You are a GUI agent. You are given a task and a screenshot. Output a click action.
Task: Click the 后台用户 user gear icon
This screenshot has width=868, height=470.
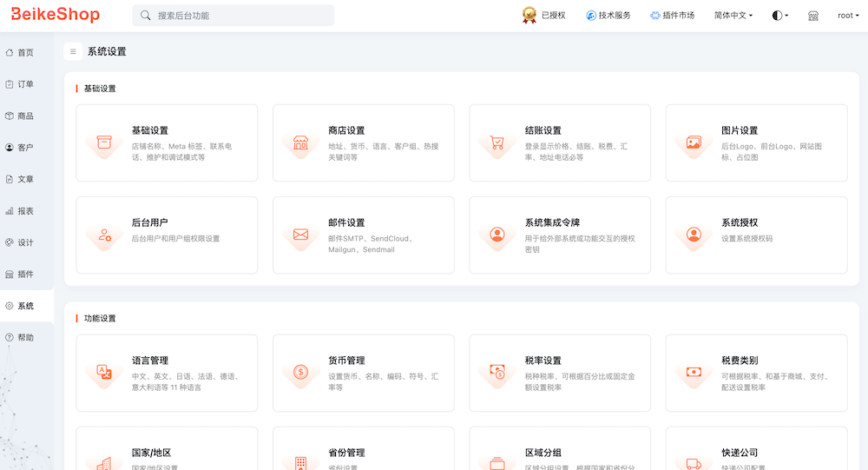tap(104, 235)
